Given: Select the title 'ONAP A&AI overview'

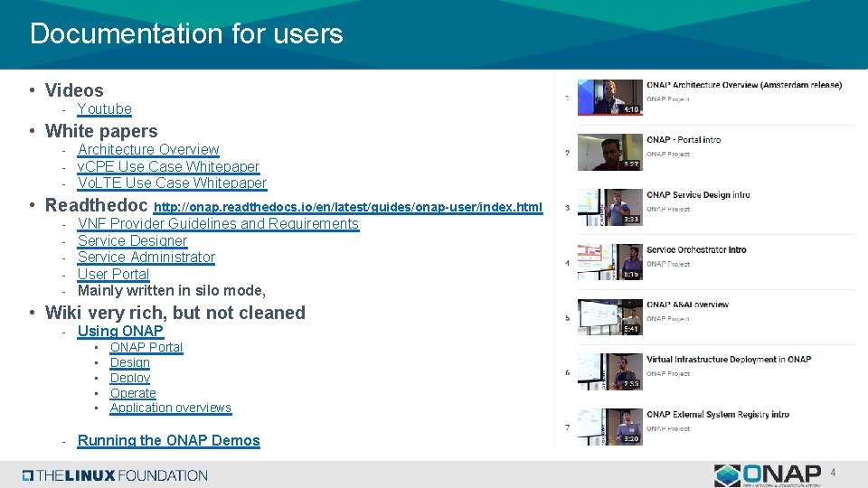Looking at the screenshot, I should (687, 305).
